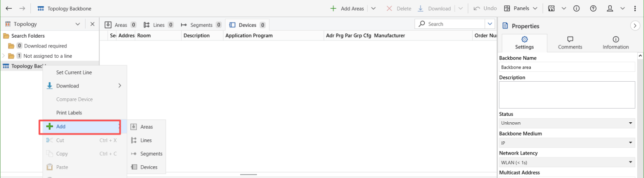Click the Information circle tab icon
The width and height of the screenshot is (644, 178).
(x=616, y=39)
